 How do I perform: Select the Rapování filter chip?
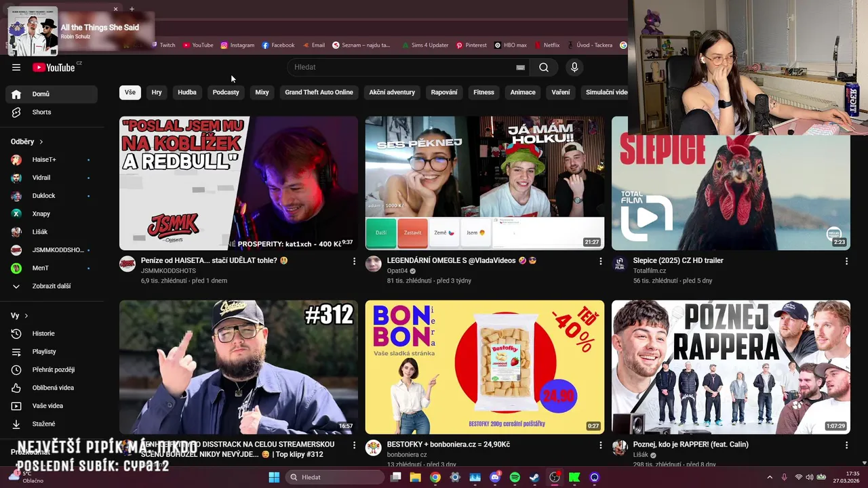pos(444,92)
